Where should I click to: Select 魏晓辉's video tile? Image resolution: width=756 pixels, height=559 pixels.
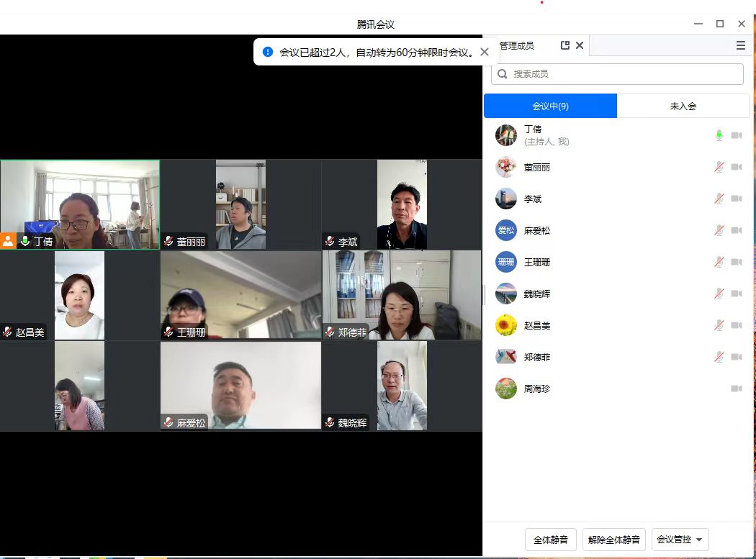(402, 386)
